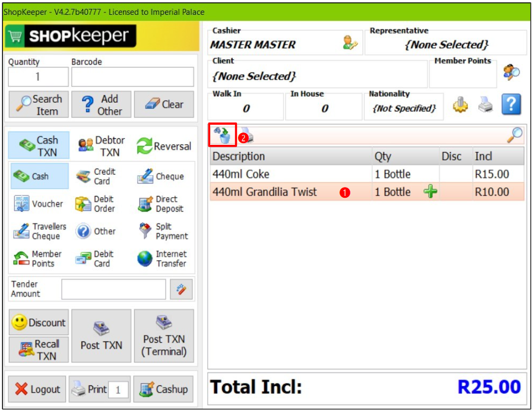The height and width of the screenshot is (411, 532).
Task: Choose Other payment method
Action: 96,231
